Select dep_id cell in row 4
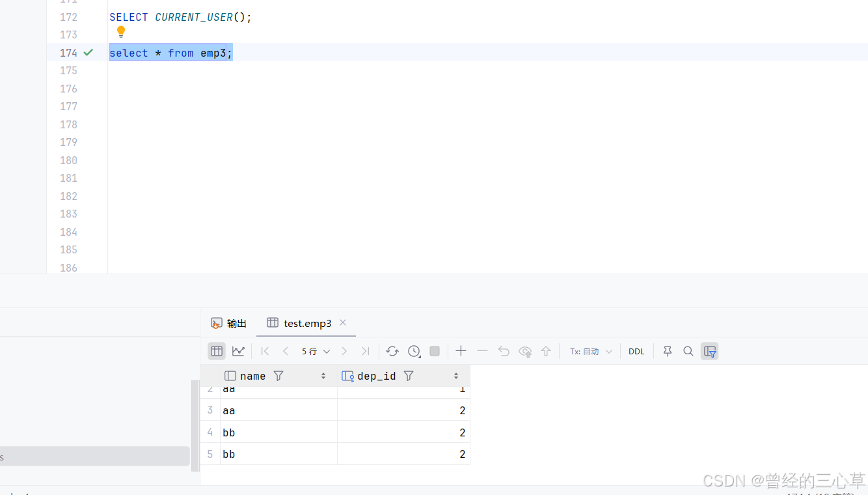 click(403, 432)
